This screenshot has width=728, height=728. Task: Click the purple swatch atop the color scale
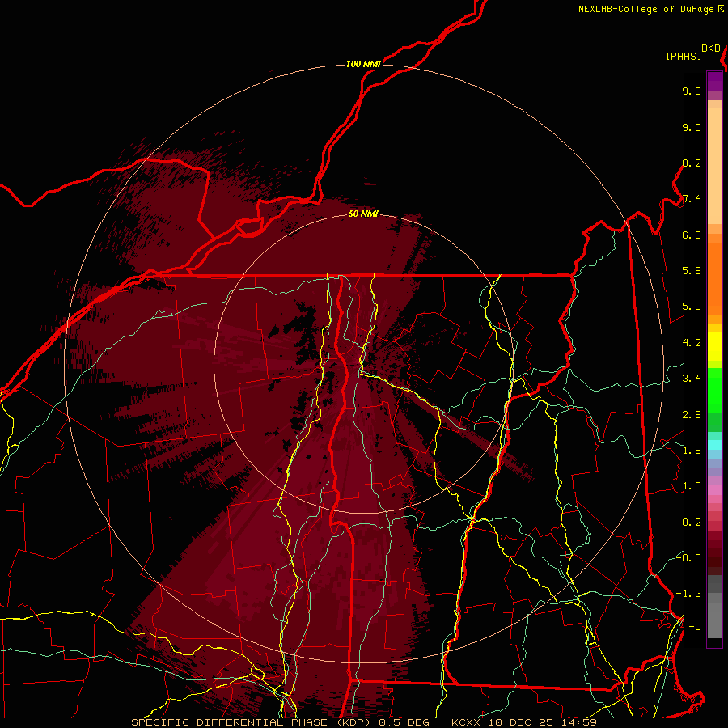pyautogui.click(x=714, y=81)
